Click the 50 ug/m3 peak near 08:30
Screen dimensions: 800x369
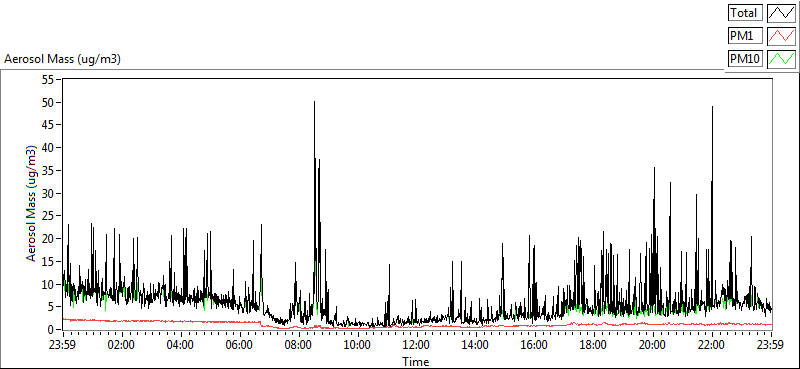point(314,103)
